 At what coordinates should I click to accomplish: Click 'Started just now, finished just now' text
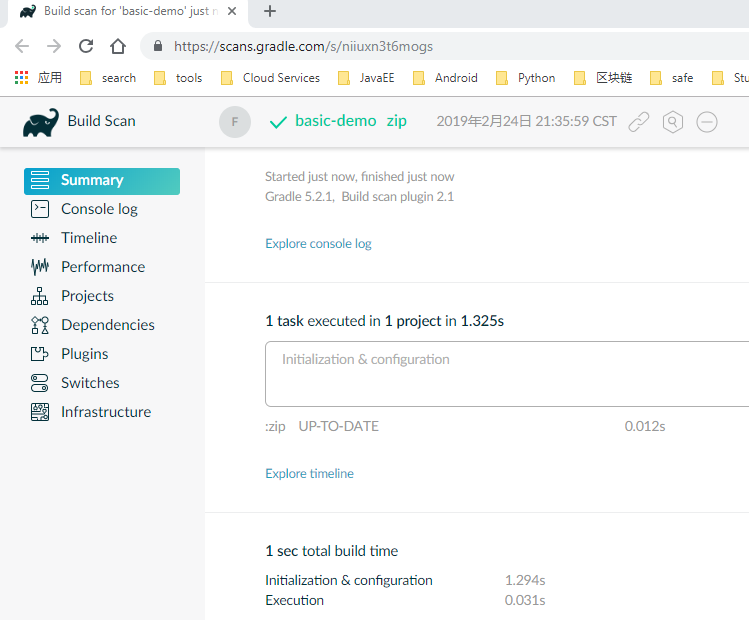point(359,177)
